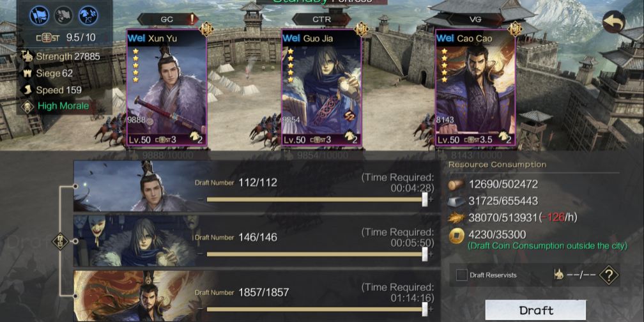Select the GC position tab

pos(167,19)
